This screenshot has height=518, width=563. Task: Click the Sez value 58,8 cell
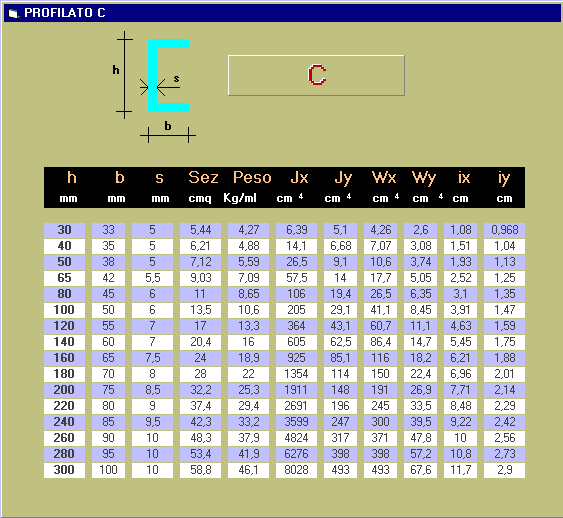(x=200, y=470)
